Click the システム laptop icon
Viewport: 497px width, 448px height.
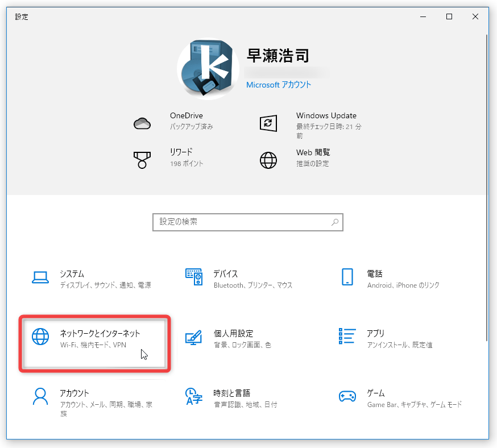coord(40,277)
